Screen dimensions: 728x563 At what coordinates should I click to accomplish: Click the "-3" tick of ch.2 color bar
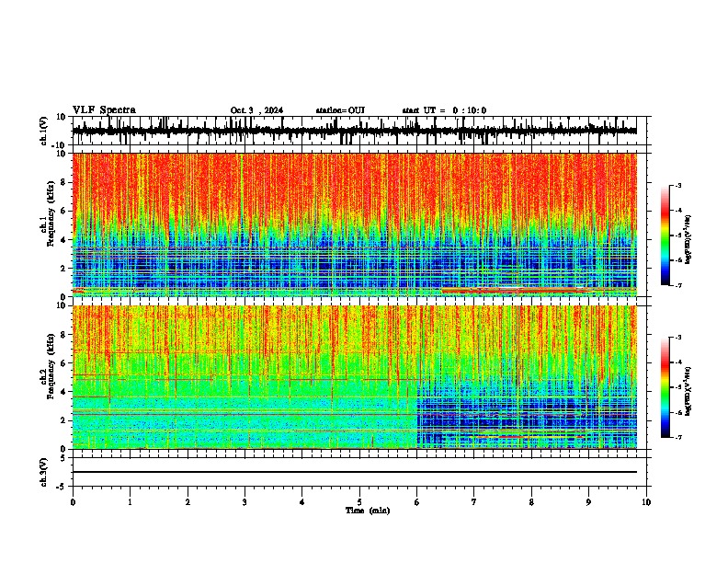[678, 338]
